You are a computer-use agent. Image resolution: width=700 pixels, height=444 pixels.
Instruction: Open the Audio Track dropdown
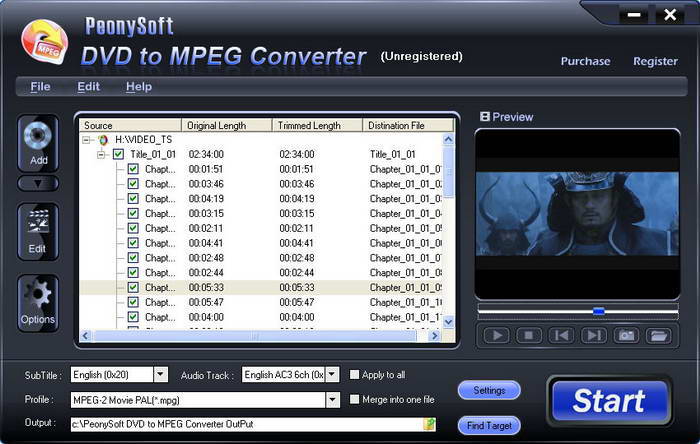(x=332, y=374)
